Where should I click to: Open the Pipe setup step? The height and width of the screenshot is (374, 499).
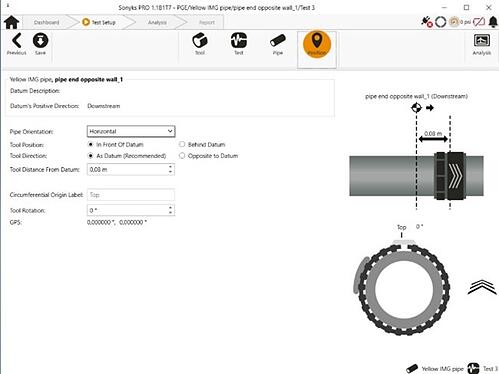click(278, 44)
